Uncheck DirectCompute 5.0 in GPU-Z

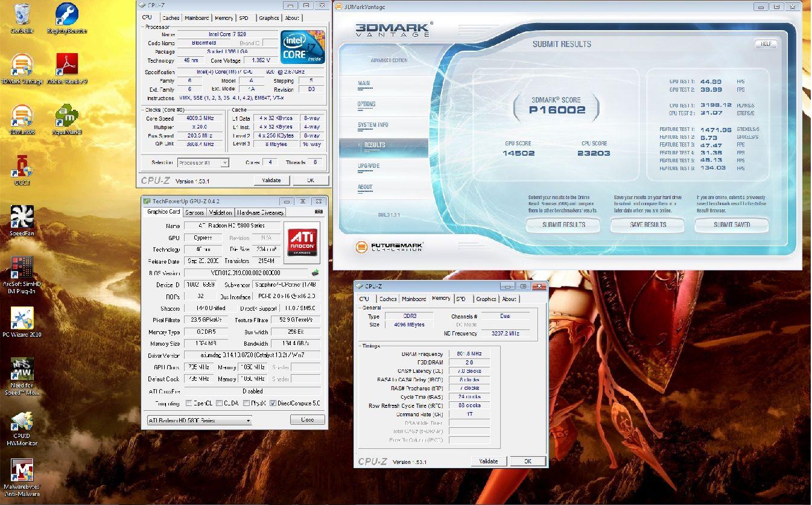point(273,403)
